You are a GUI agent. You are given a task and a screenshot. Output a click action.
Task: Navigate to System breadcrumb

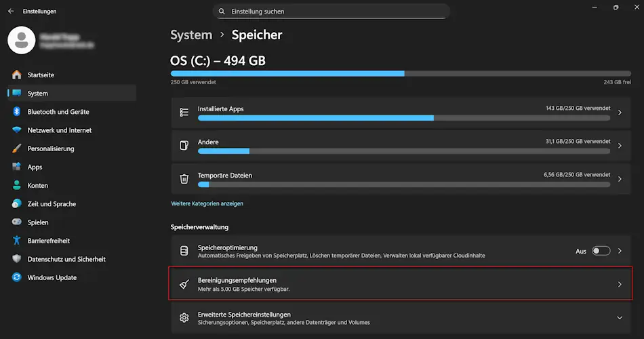(x=191, y=35)
